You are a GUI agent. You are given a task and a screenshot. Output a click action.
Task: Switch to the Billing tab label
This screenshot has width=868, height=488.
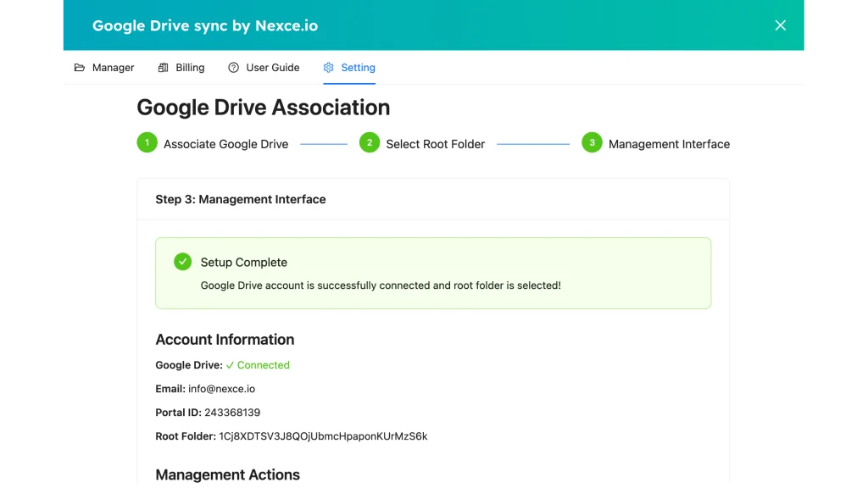[190, 68]
